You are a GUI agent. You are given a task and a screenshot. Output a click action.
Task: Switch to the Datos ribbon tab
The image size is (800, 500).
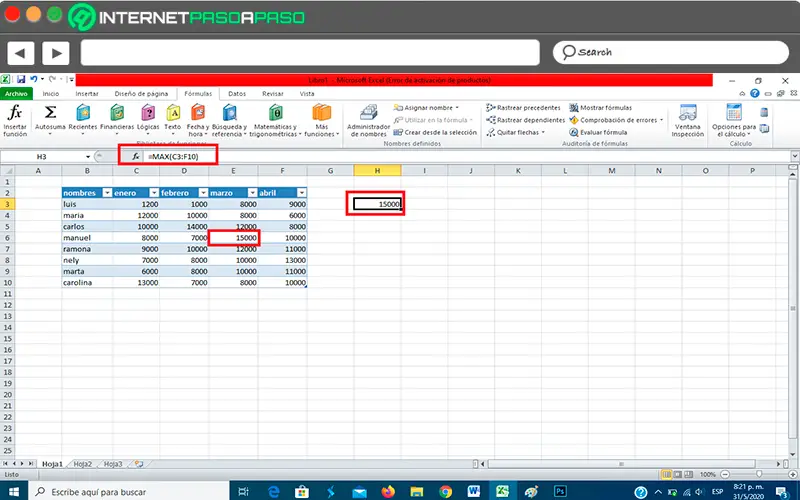pos(237,94)
